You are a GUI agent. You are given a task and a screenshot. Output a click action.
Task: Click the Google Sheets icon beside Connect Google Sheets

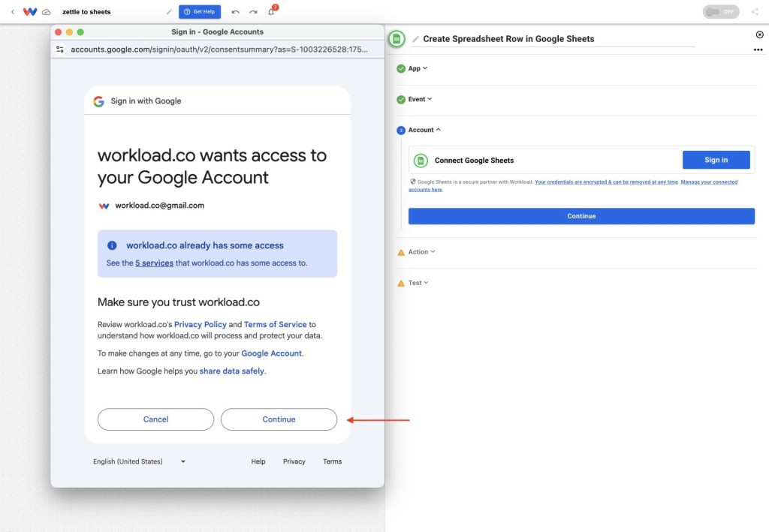coord(421,160)
